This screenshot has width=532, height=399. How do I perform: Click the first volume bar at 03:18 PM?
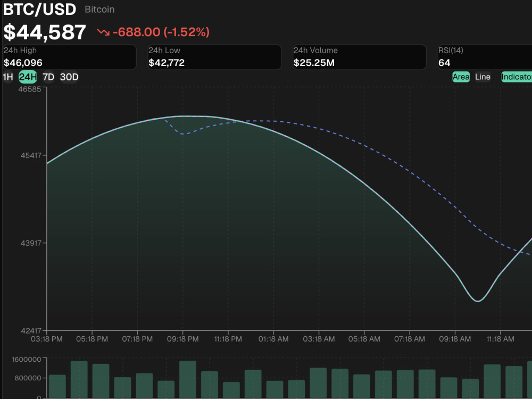click(57, 386)
